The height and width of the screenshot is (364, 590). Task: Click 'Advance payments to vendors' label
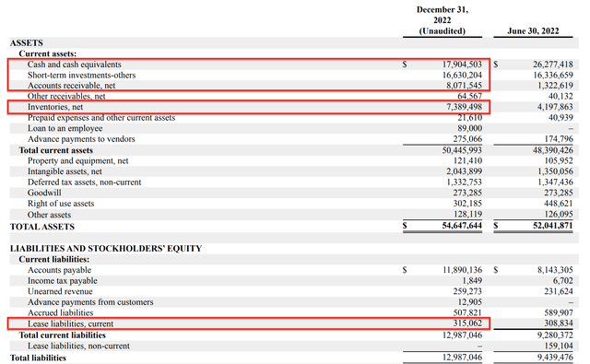81,139
